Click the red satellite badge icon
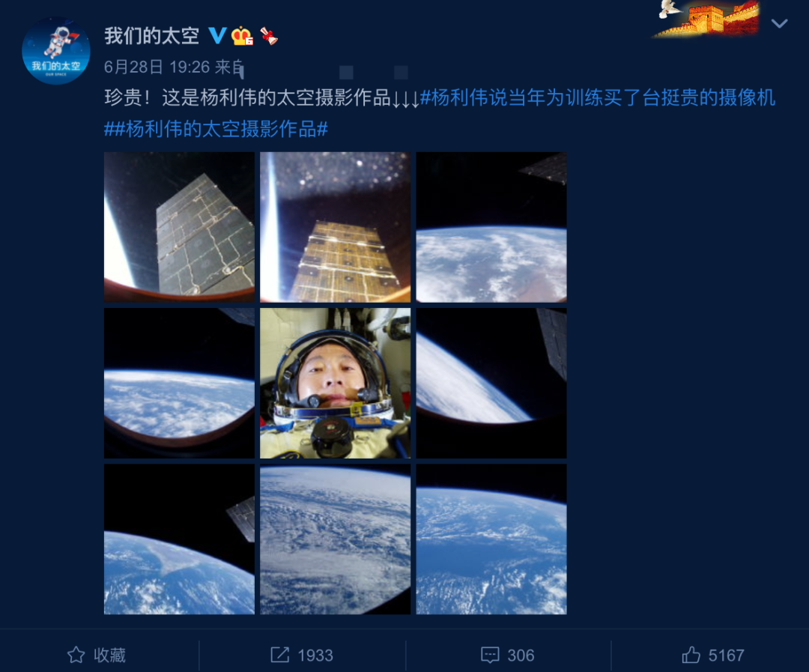This screenshot has width=809, height=672. click(x=269, y=36)
